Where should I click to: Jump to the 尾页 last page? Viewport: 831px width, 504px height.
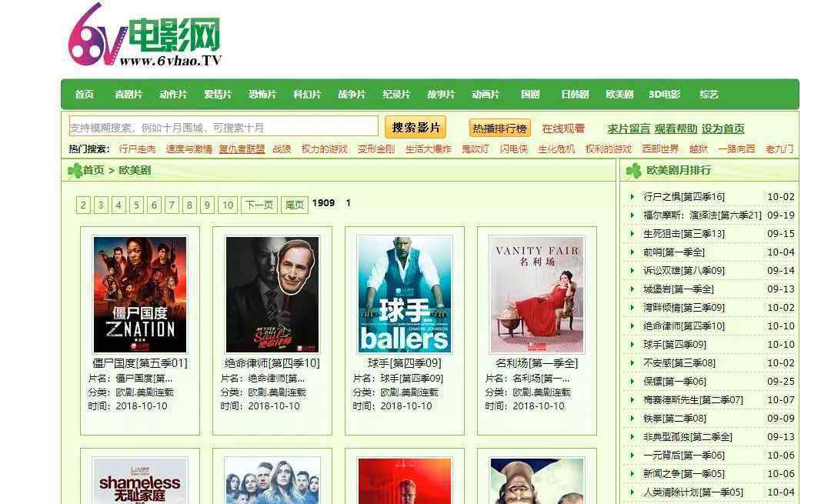[294, 205]
